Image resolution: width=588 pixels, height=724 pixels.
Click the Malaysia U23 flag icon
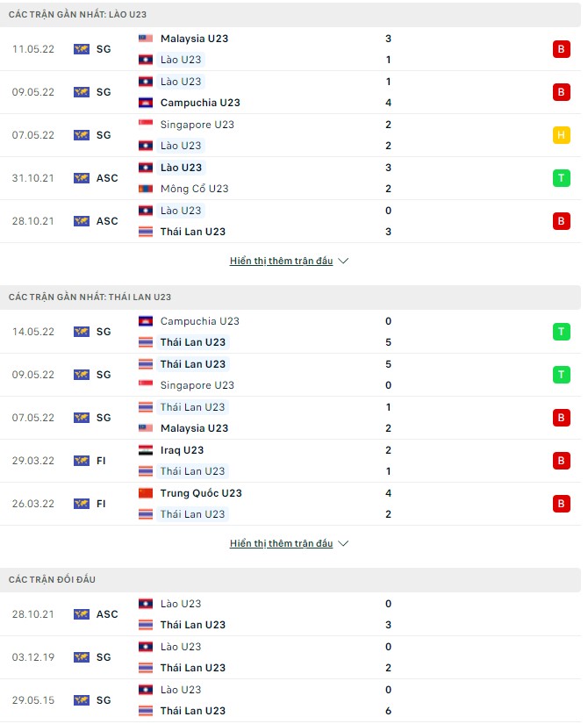coord(143,38)
